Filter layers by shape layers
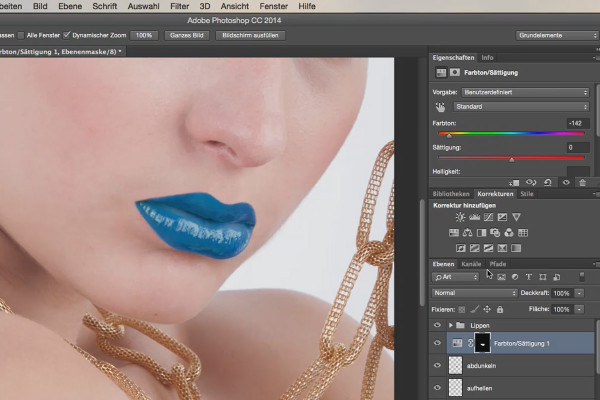The image size is (600, 400). tap(543, 277)
